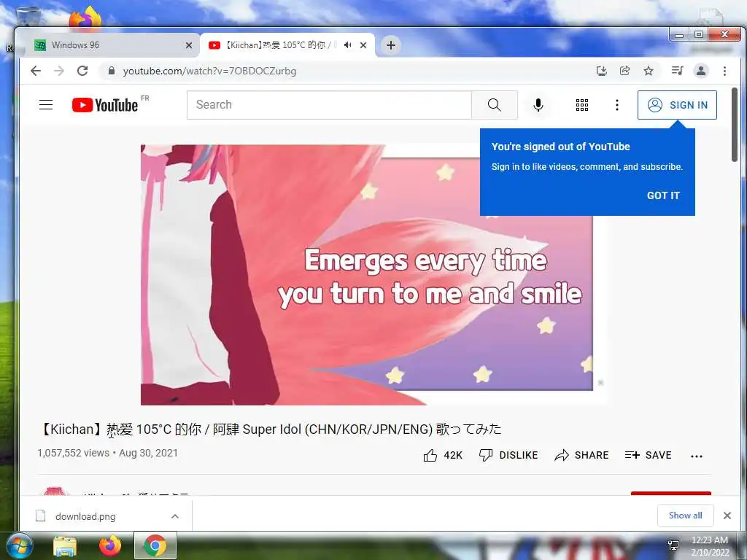Click the 1,057,552 views text
The image size is (747, 560).
click(74, 453)
